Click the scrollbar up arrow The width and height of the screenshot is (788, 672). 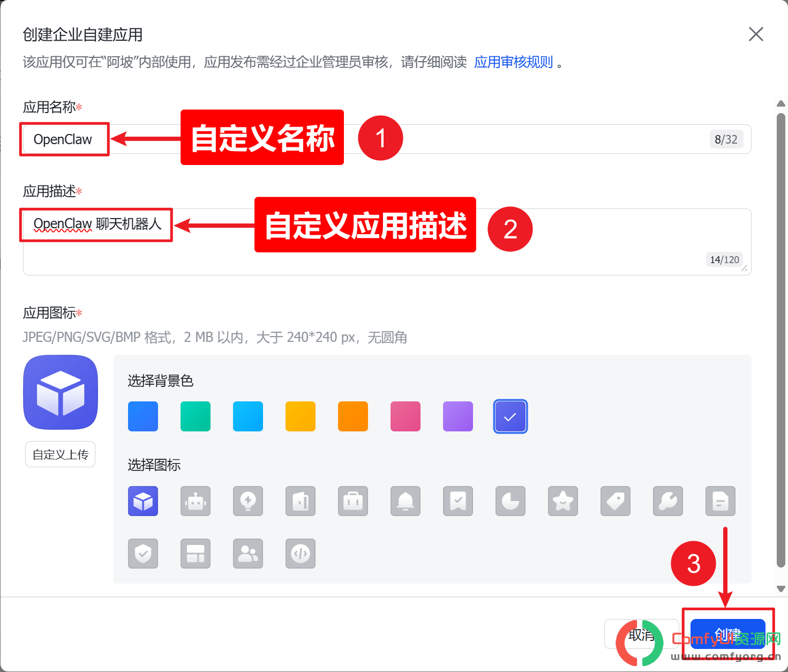point(781,103)
